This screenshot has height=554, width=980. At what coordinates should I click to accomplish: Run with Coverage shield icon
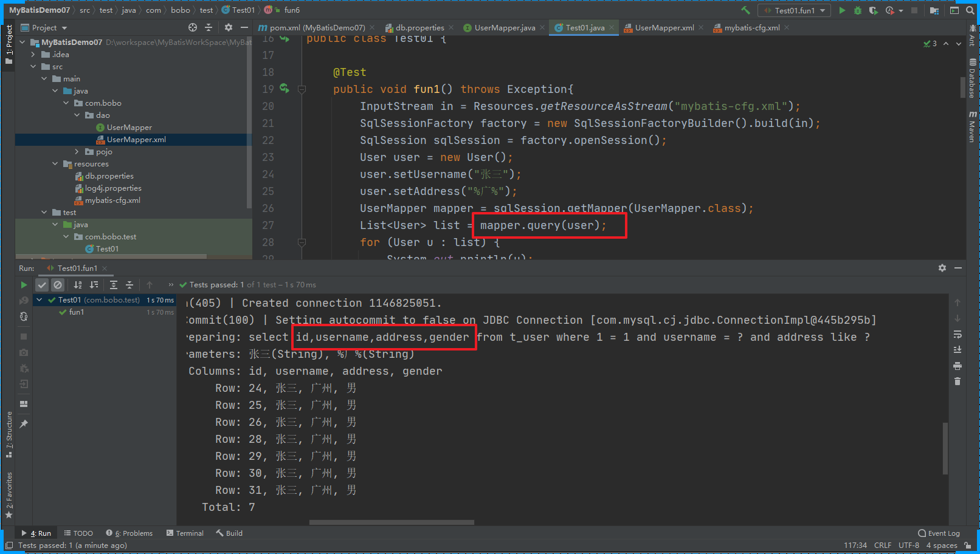click(x=874, y=10)
